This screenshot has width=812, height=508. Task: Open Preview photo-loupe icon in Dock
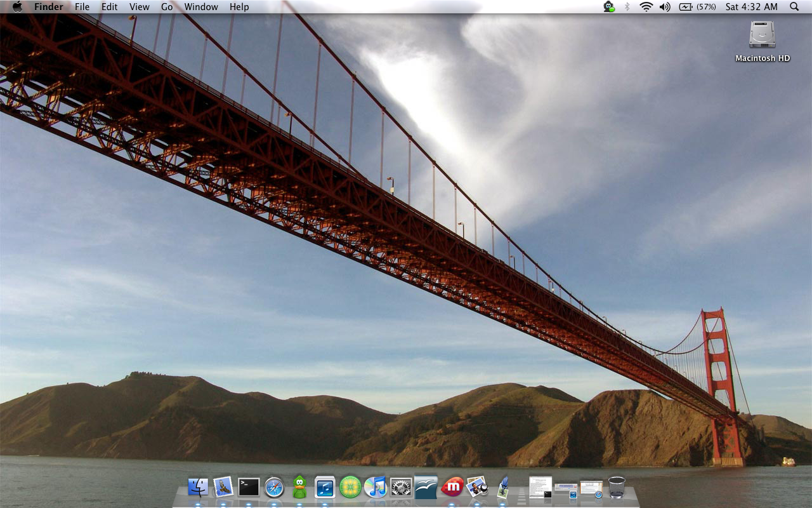(x=477, y=487)
